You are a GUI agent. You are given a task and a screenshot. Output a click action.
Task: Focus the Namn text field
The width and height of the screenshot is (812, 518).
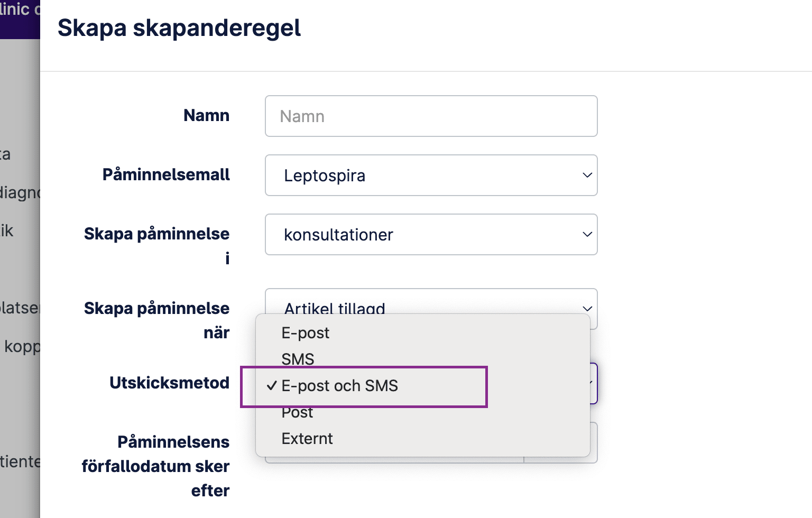(430, 116)
